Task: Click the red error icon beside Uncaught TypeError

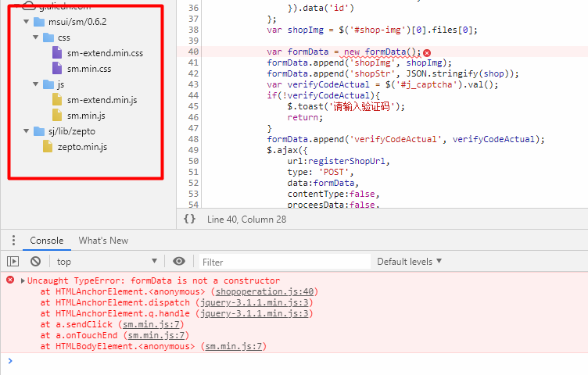Action: coord(10,280)
